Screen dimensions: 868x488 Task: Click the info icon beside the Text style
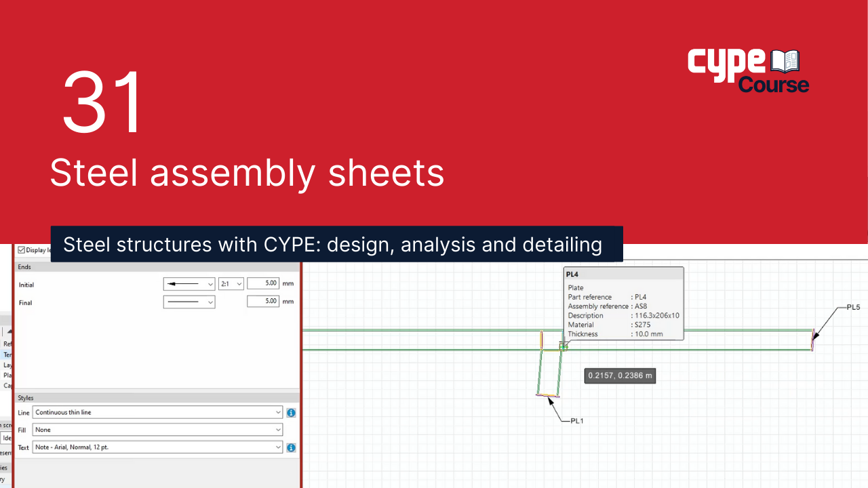click(x=291, y=447)
